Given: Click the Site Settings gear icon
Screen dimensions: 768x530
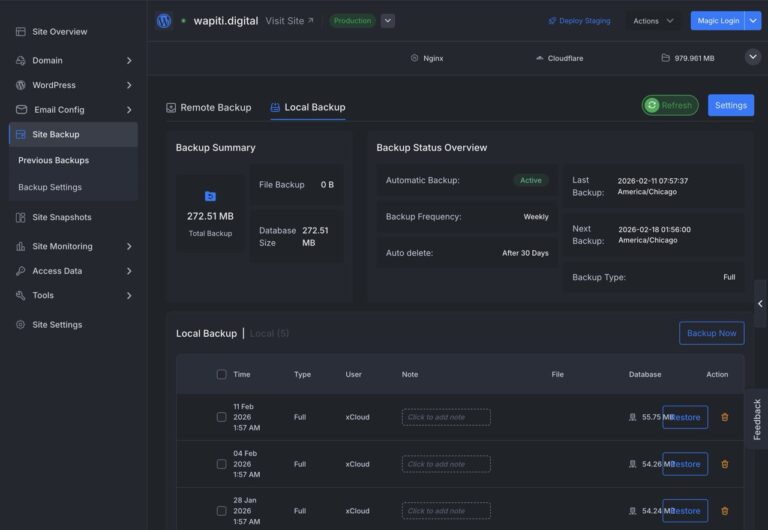Looking at the screenshot, I should coord(21,325).
